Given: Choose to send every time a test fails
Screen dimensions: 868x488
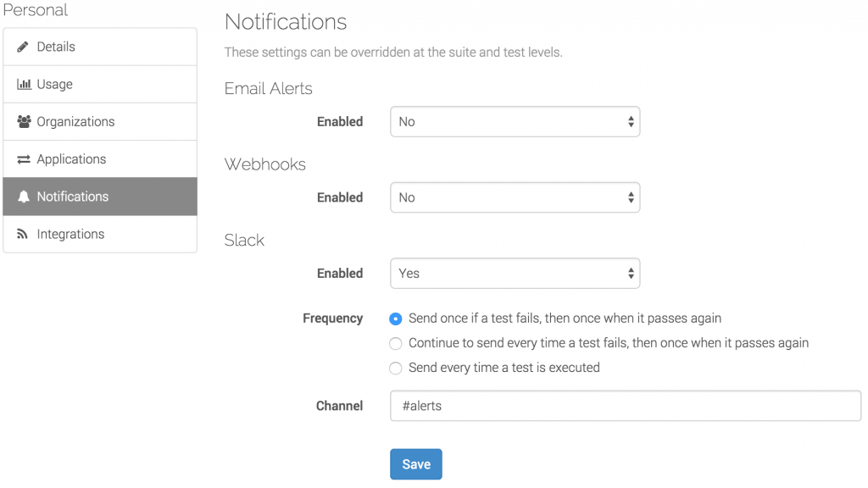Looking at the screenshot, I should click(x=395, y=343).
